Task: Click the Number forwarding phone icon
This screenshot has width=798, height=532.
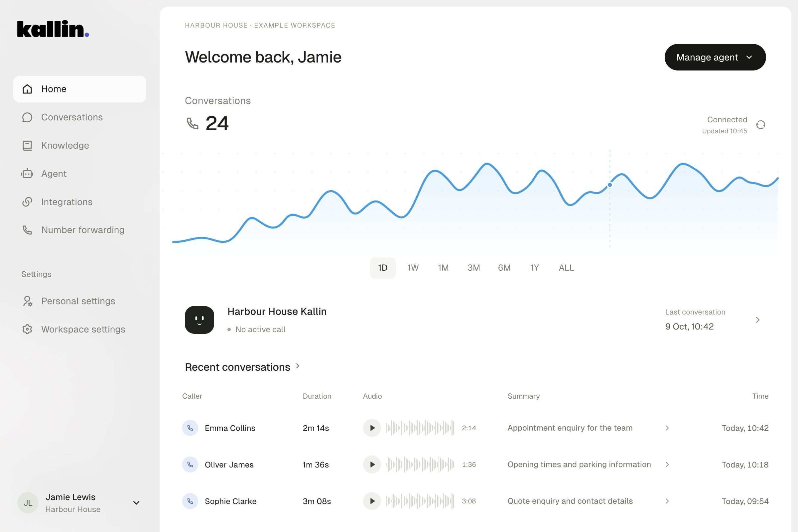Action: pyautogui.click(x=27, y=230)
